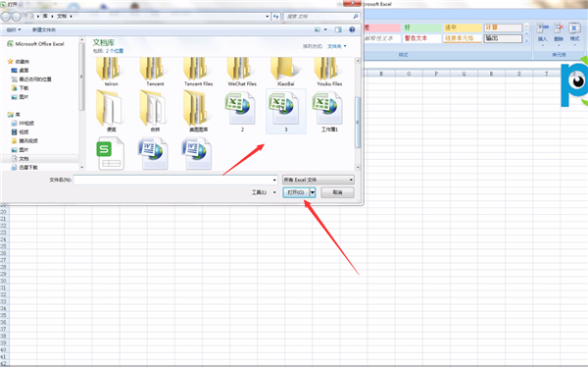Open the 组织 menu
The image size is (588, 367).
14,29
